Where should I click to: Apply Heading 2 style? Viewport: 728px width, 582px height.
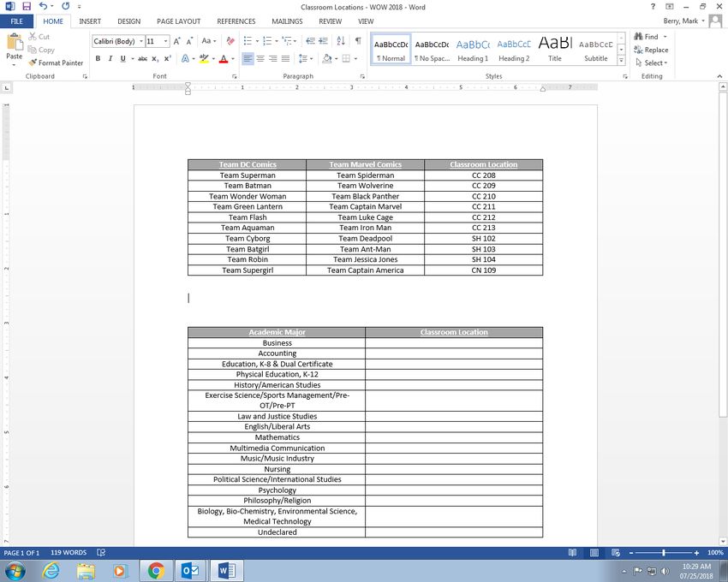(514, 49)
